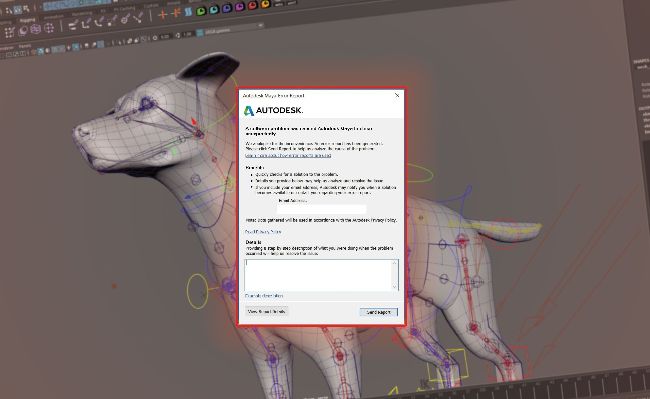Open the learn more about error reports link
Image resolution: width=650 pixels, height=399 pixels.
288,155
